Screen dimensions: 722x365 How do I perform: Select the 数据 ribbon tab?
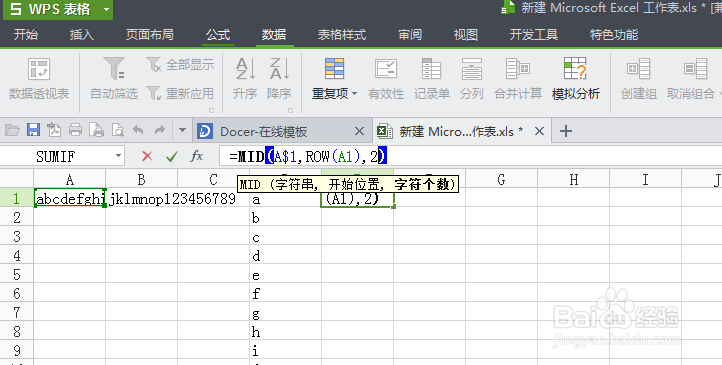pos(274,35)
